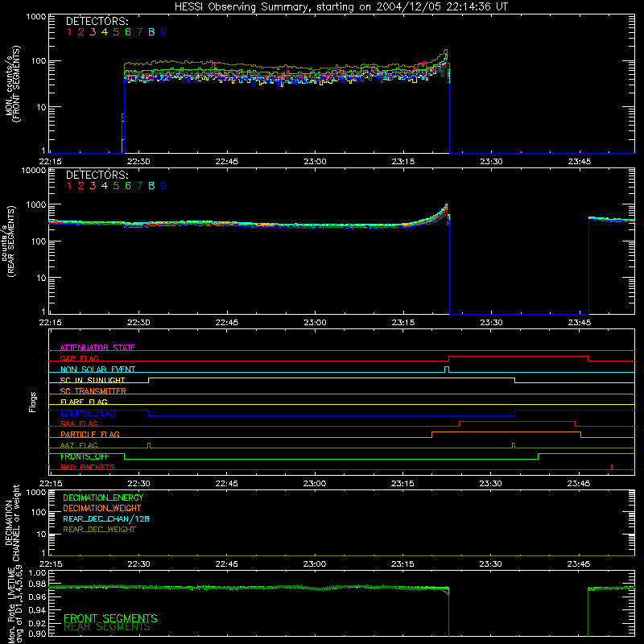Click "DETECTORS:" label in rear segments panel
Screen dimensions: 644x644
(x=97, y=175)
